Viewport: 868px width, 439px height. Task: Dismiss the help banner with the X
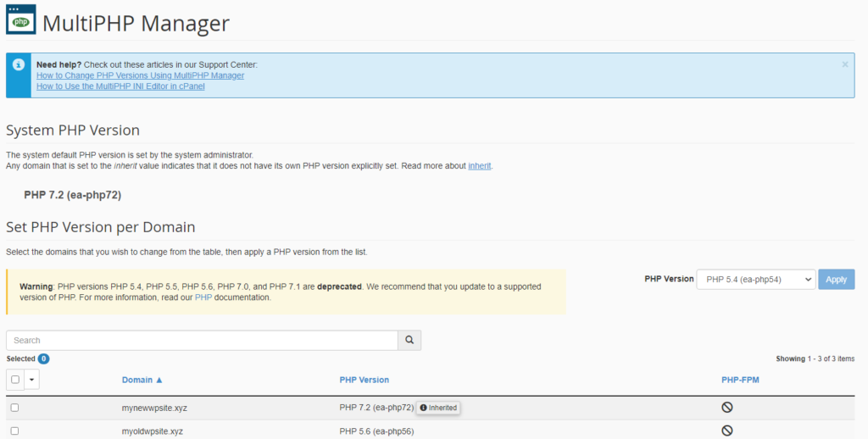845,64
